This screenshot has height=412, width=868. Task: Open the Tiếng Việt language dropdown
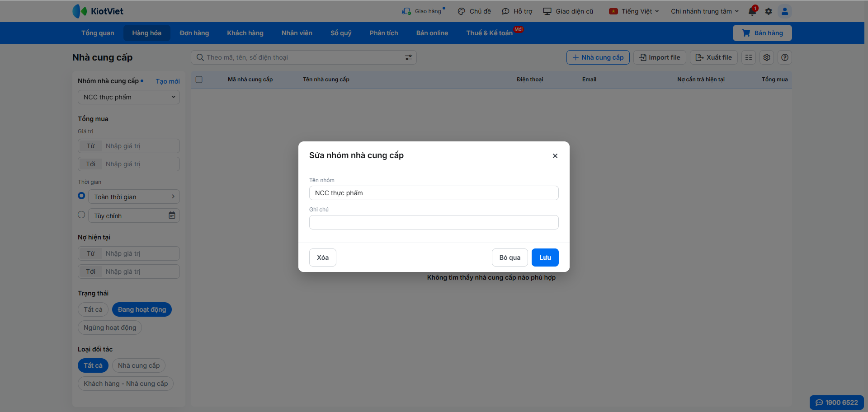tap(634, 11)
